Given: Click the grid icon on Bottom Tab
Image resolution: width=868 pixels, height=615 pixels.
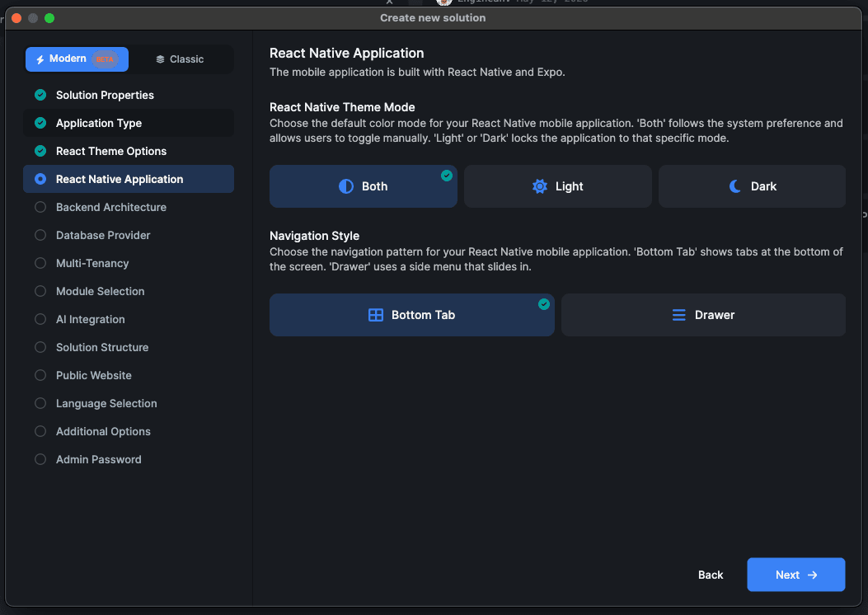Looking at the screenshot, I should [x=376, y=315].
